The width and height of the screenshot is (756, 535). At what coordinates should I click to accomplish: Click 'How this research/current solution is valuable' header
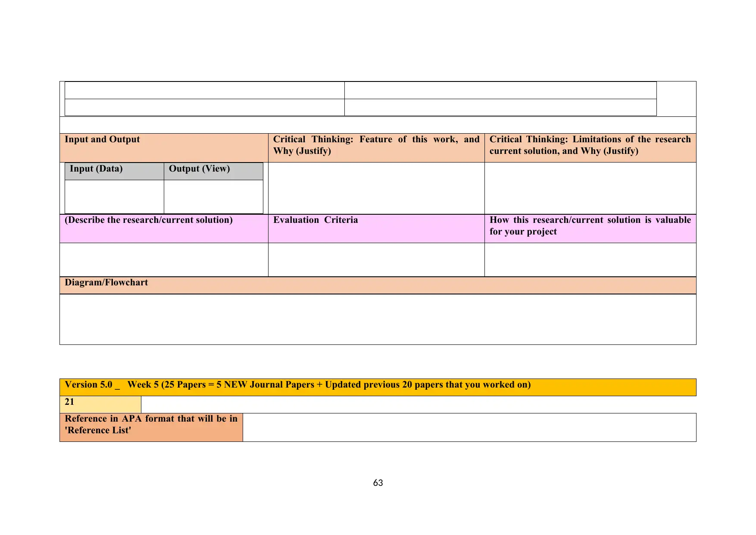point(590,228)
